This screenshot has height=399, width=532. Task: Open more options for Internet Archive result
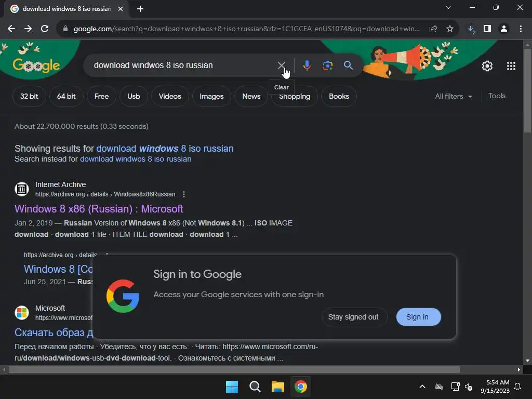click(184, 194)
